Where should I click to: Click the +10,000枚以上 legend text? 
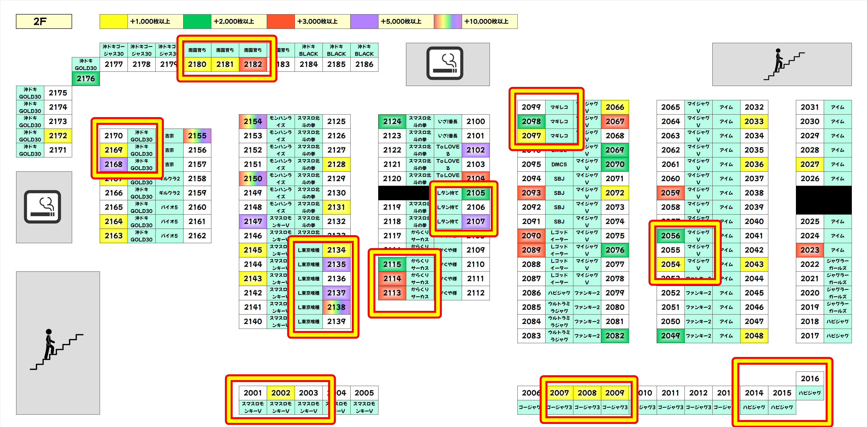click(486, 21)
